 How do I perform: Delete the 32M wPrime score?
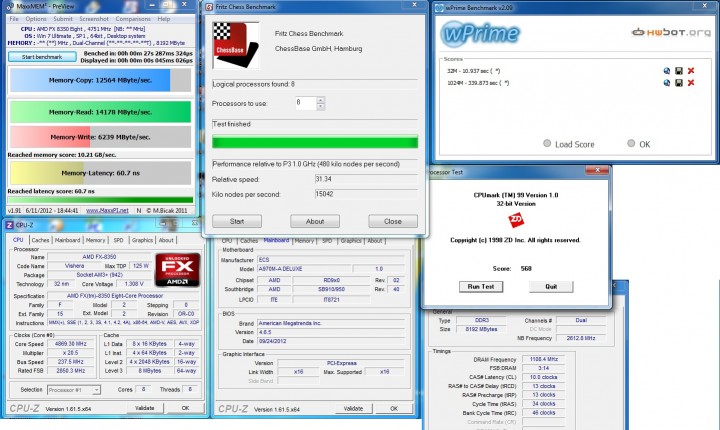(x=691, y=71)
